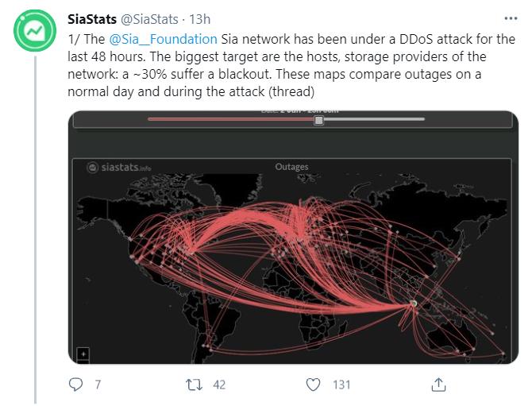Viewport: 532px width, 406px height.
Task: Click the reply count of 7
Action: pos(98,385)
